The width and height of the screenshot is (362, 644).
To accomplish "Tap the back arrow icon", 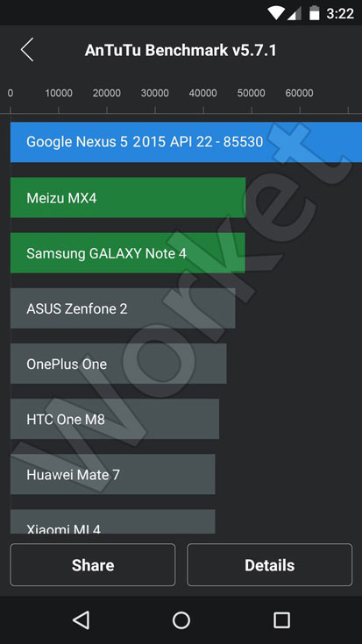I will point(27,50).
